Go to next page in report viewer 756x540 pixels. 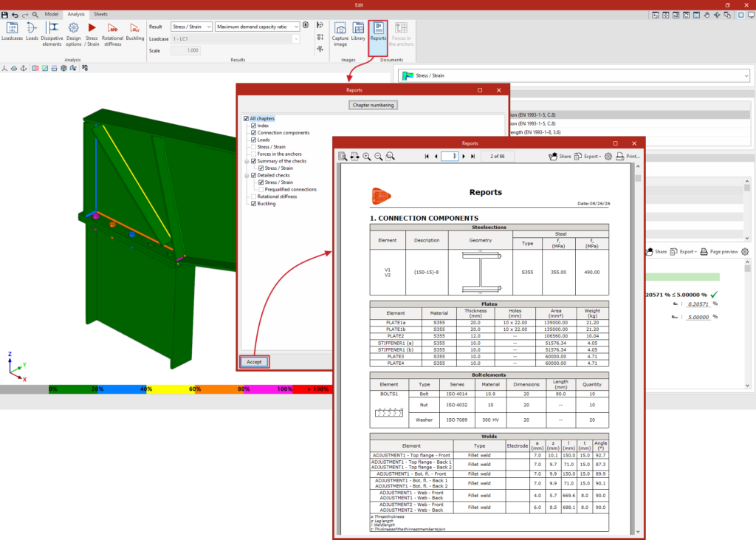pos(464,157)
